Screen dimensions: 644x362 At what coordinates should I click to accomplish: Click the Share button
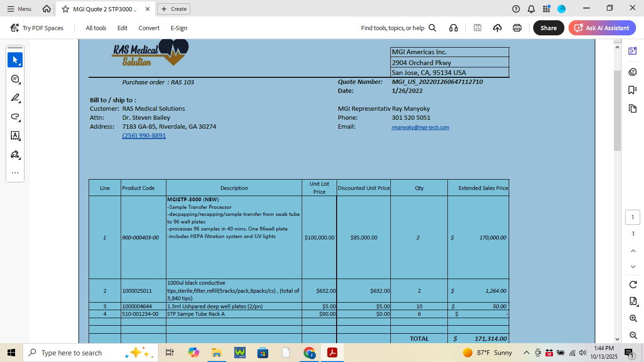(548, 28)
